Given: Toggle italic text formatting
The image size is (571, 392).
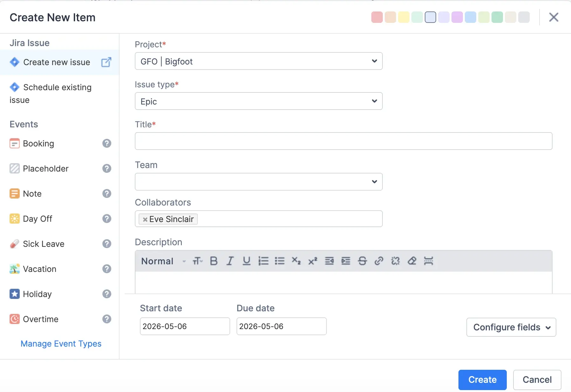Looking at the screenshot, I should coord(230,261).
